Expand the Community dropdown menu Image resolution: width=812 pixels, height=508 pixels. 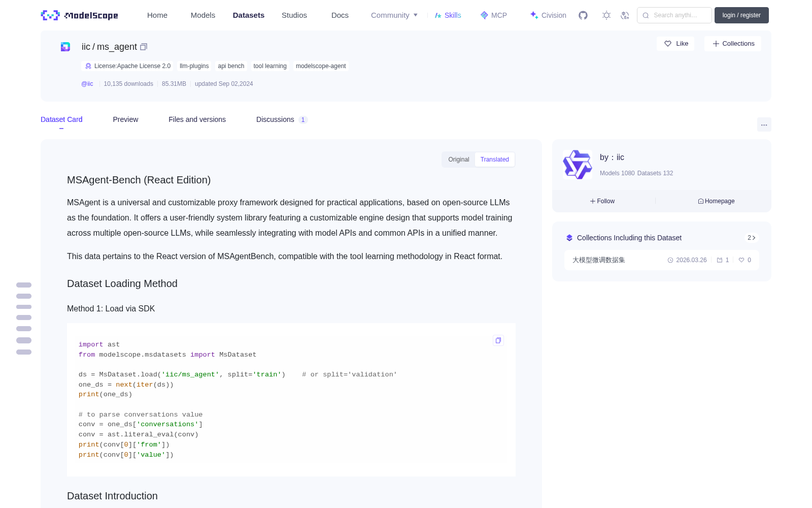coord(394,15)
